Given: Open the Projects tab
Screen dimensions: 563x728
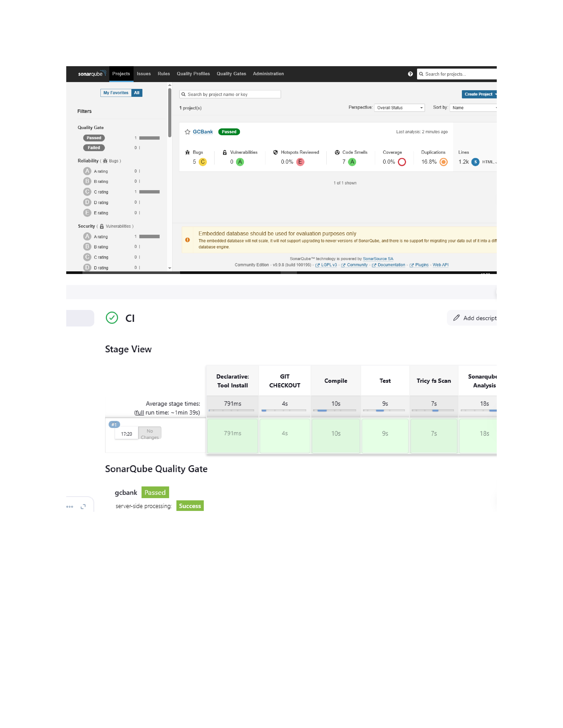Looking at the screenshot, I should pyautogui.click(x=121, y=74).
